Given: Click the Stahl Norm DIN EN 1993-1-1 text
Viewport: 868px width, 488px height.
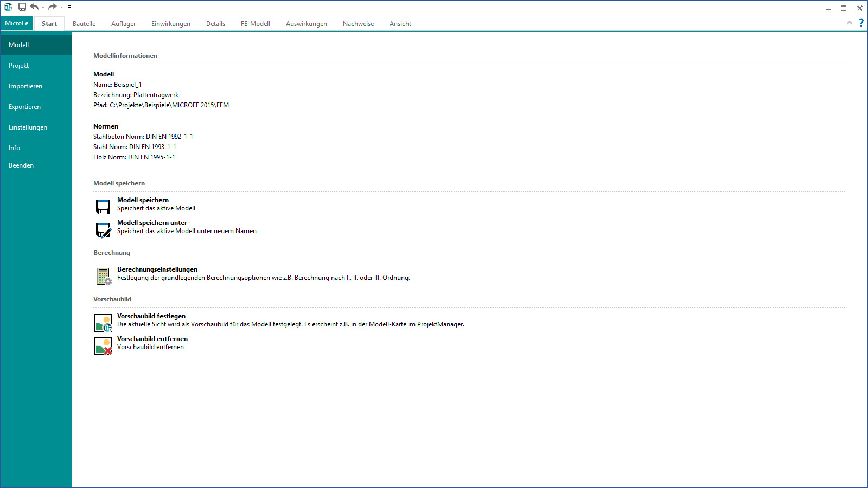Looking at the screenshot, I should click(135, 147).
